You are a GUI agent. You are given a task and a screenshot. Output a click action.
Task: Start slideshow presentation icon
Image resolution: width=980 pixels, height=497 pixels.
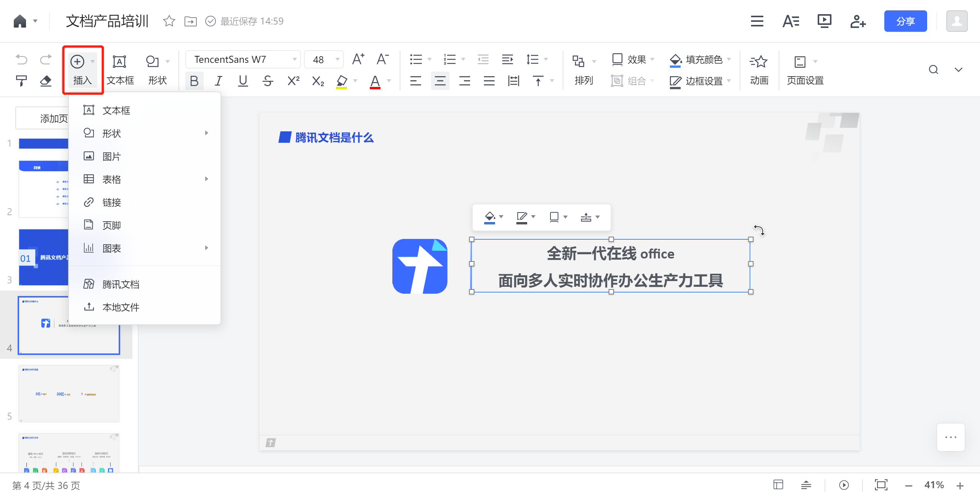(824, 21)
